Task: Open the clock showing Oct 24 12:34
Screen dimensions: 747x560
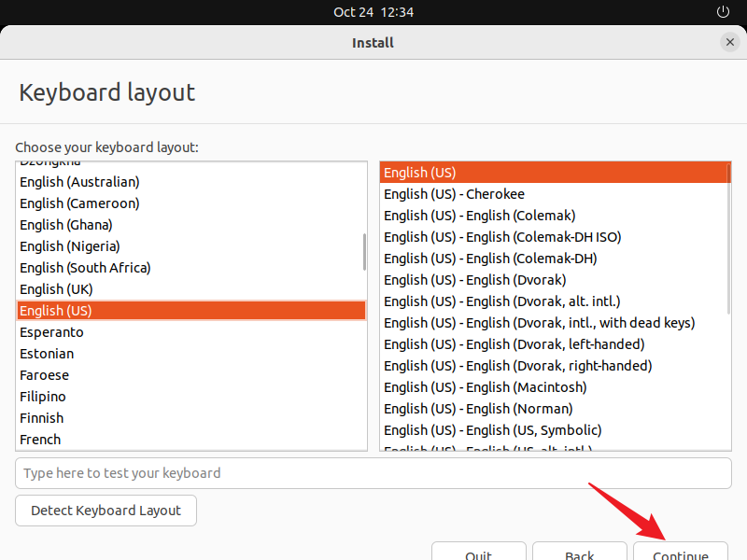Action: (373, 12)
